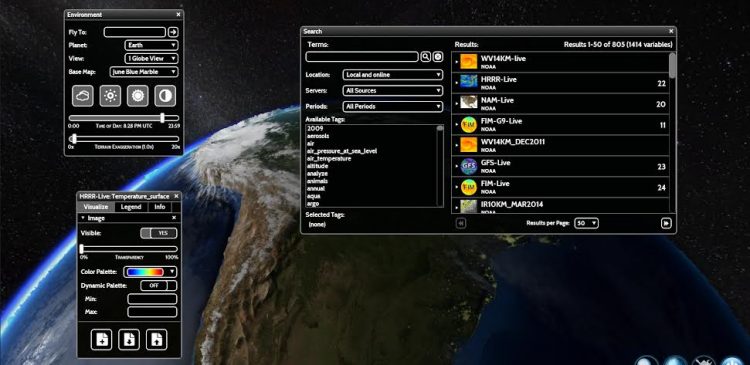
Task: Click the Time of Day slider handle
Action: (162, 118)
